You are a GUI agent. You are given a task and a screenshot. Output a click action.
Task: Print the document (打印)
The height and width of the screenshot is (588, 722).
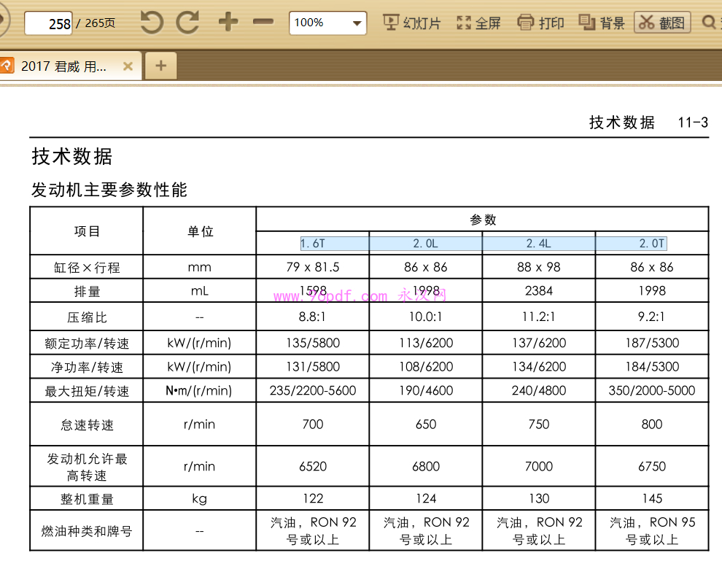click(540, 23)
